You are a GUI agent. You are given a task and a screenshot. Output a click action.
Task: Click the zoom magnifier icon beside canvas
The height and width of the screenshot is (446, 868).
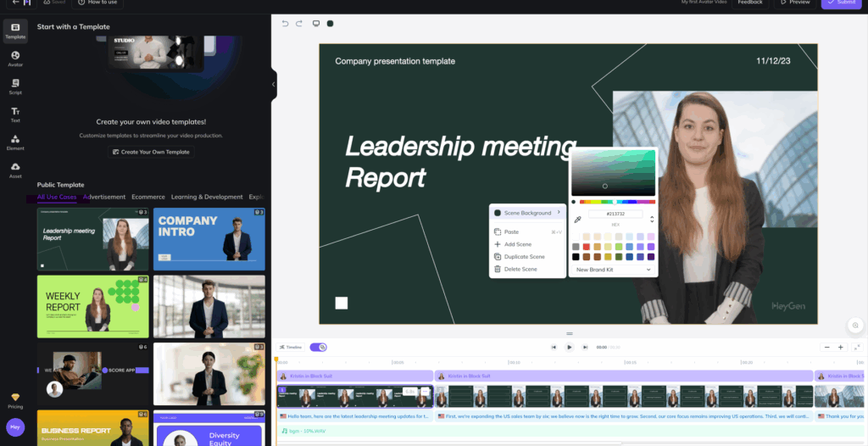pos(856,326)
